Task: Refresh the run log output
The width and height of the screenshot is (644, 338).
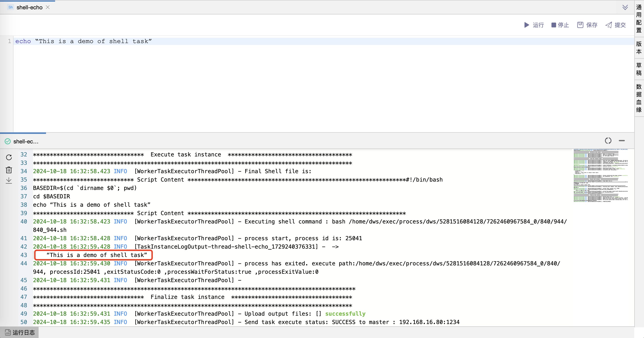Action: tap(9, 158)
